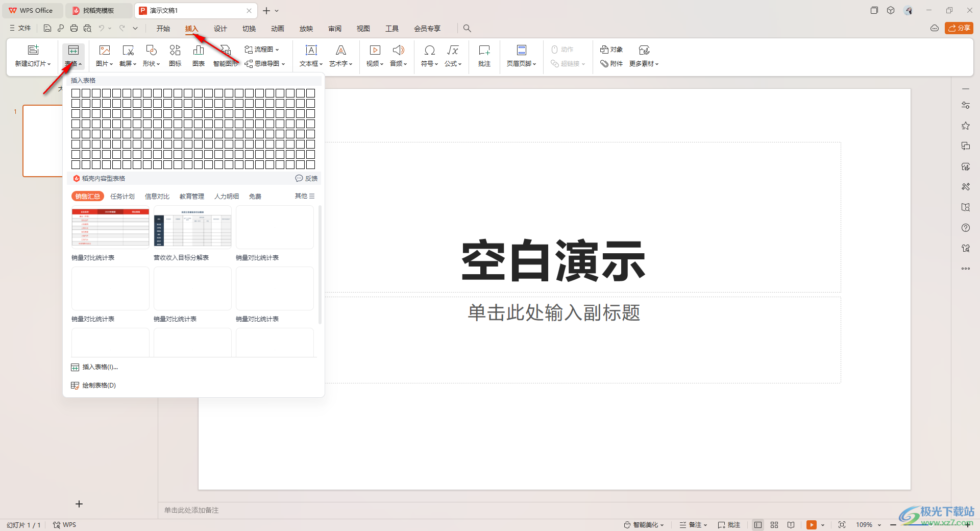Viewport: 980px width, 531px height.
Task: Choose the revenue target breakdown (营收收入目标分解表) template
Action: tap(192, 227)
